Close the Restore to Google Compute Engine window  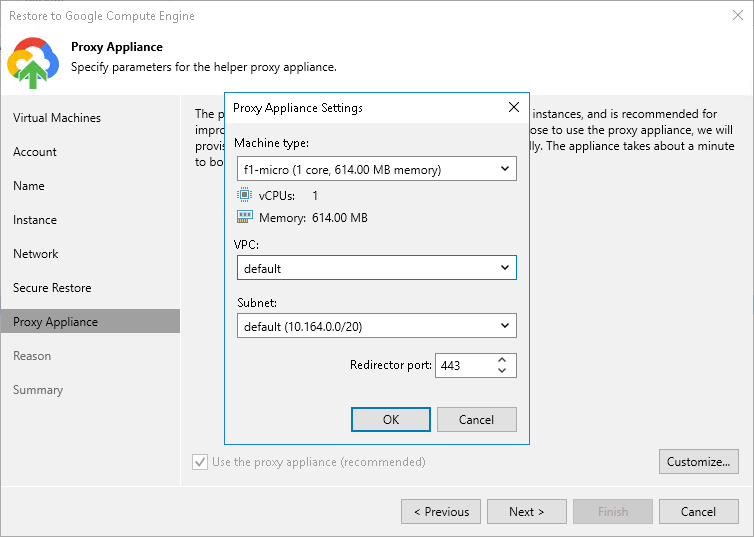[x=737, y=15]
